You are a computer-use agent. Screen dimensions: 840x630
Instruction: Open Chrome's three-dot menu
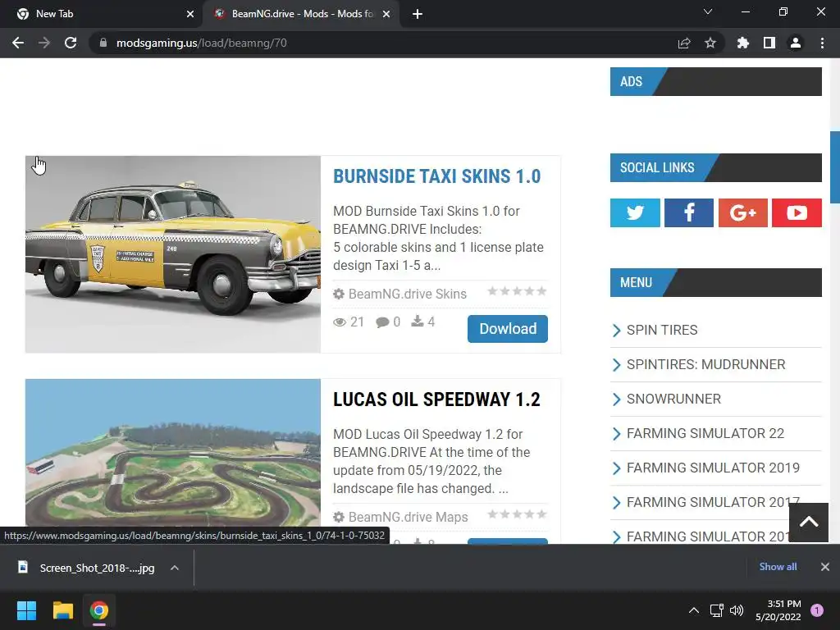822,43
